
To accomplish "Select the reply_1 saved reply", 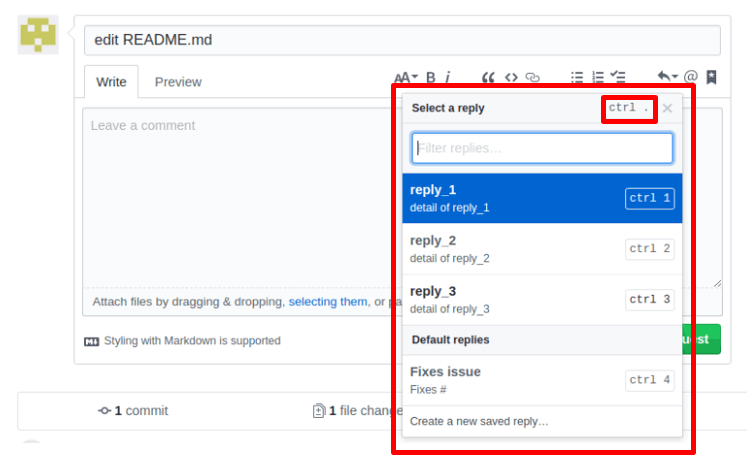I will pos(542,198).
